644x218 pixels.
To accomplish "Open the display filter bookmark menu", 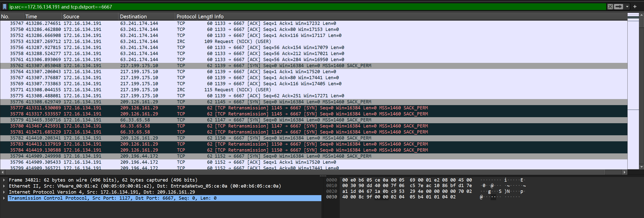I will coord(5,7).
